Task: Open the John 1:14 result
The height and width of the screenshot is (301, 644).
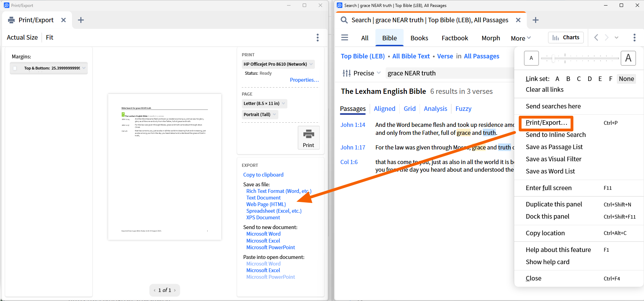Action: [x=353, y=125]
